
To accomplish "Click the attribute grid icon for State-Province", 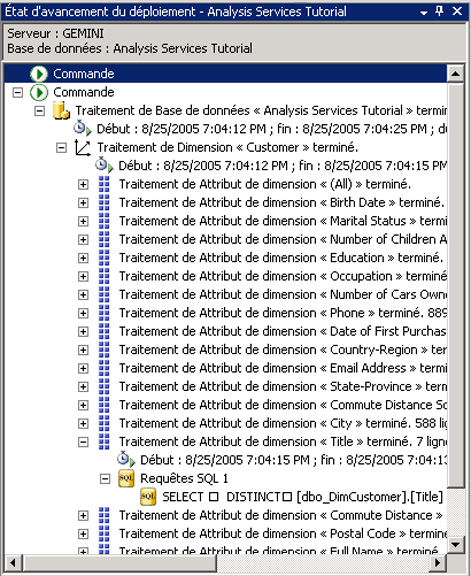I will tap(104, 386).
